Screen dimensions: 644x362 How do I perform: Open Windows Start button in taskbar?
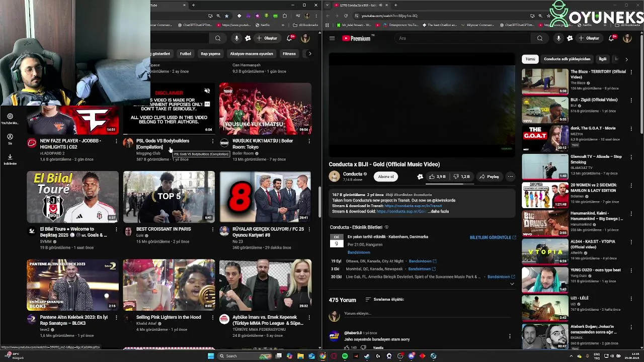[211, 356]
